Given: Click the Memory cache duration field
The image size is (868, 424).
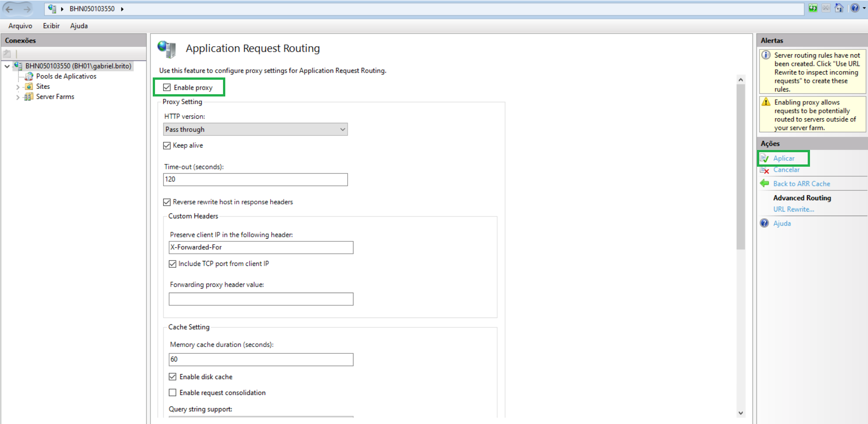Looking at the screenshot, I should click(x=261, y=359).
